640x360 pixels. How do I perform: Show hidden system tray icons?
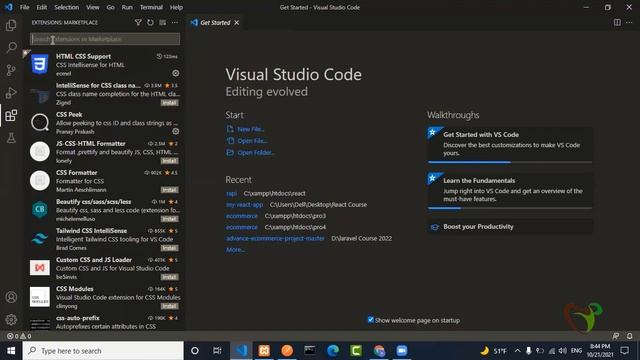517,351
